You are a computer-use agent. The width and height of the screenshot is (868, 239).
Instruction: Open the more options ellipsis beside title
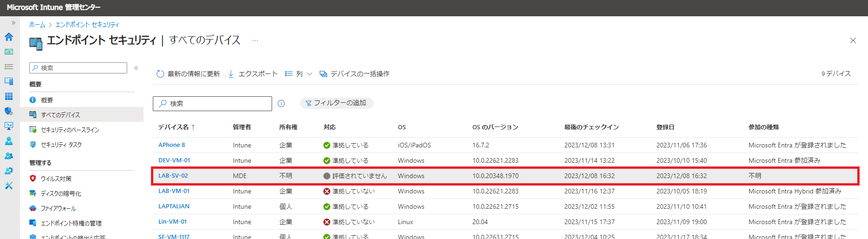tap(255, 40)
